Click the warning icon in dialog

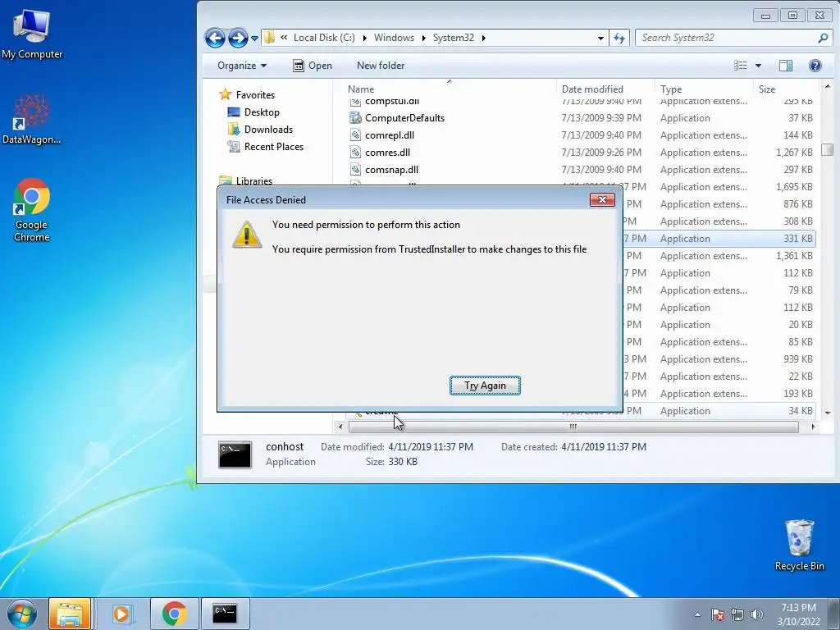pos(246,235)
